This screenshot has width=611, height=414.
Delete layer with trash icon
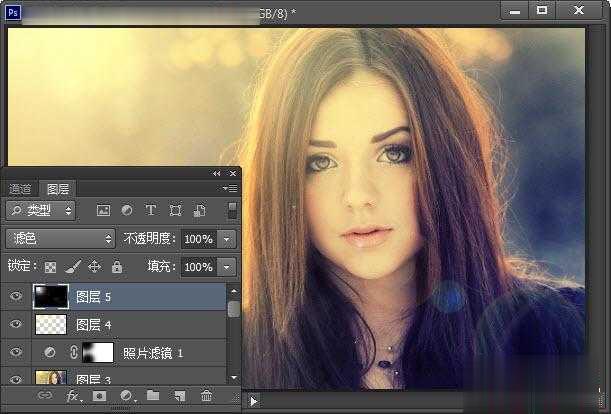[x=206, y=396]
